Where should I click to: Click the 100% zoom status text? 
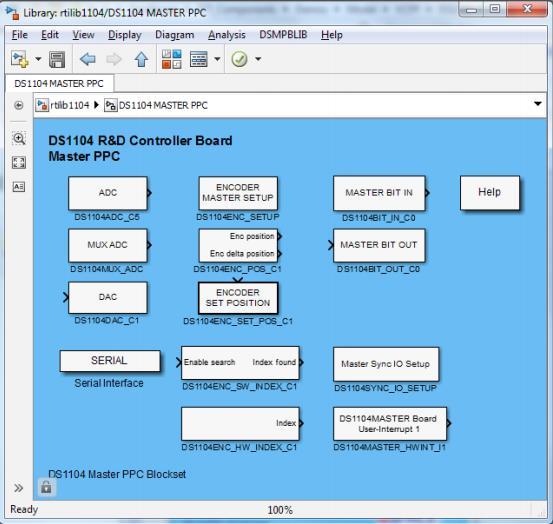pos(280,510)
